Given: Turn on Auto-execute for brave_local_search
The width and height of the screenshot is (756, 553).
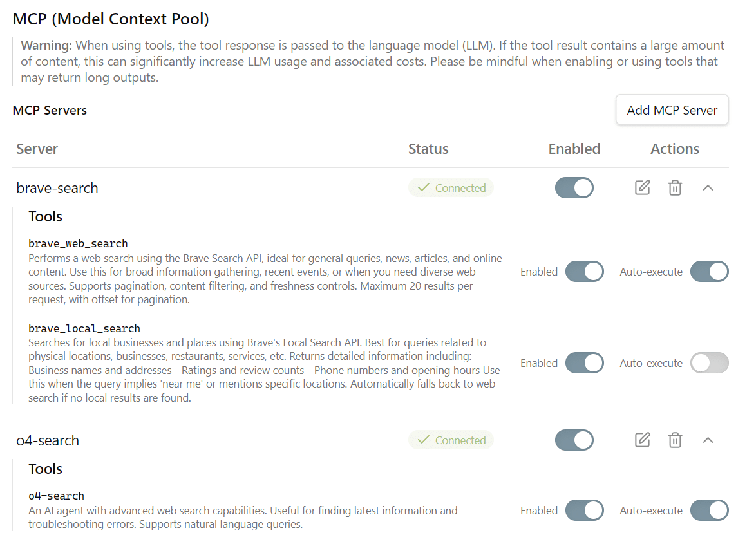Looking at the screenshot, I should click(709, 363).
